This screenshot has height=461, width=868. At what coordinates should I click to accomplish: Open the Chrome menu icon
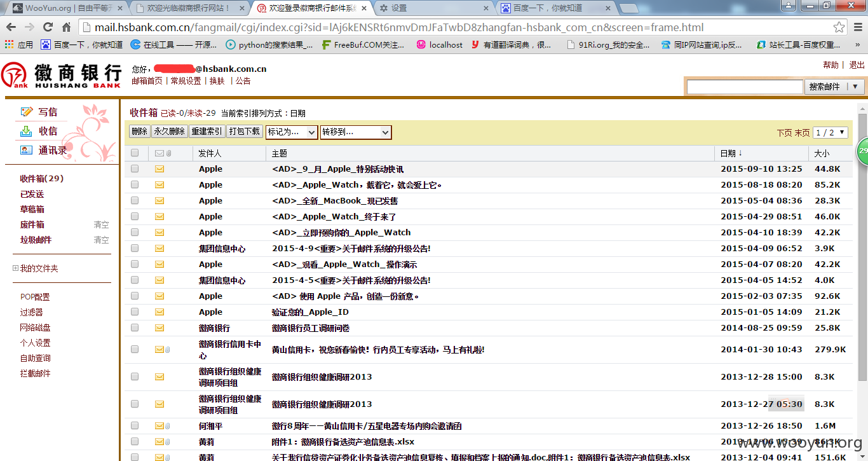[857, 27]
